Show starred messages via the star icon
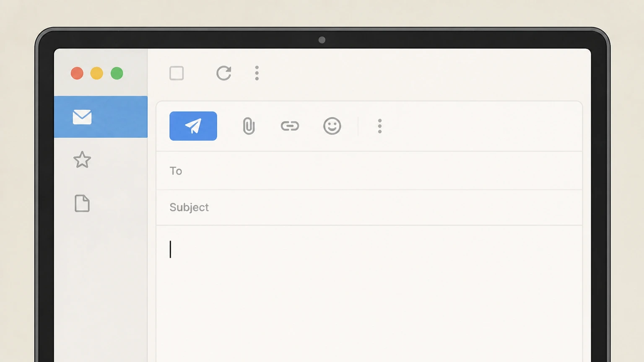 (x=82, y=160)
